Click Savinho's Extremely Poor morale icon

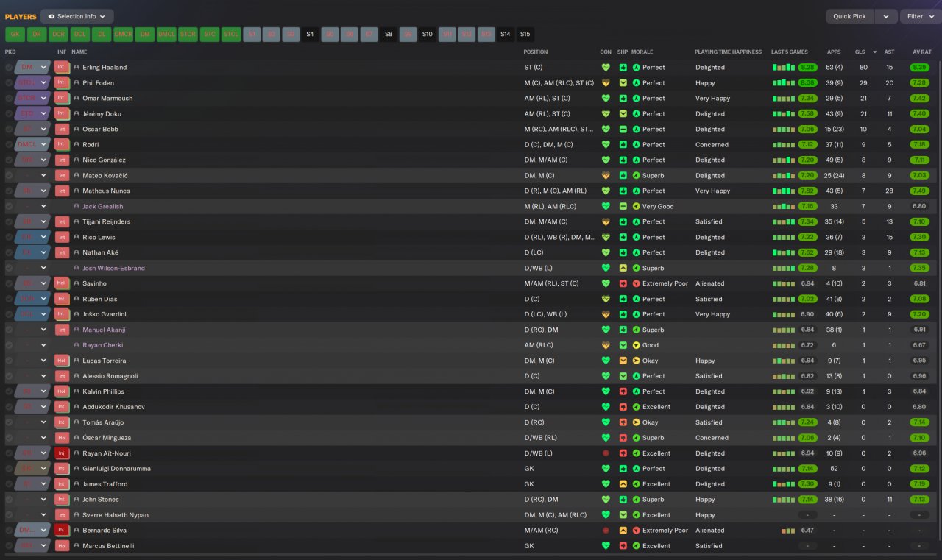click(637, 283)
